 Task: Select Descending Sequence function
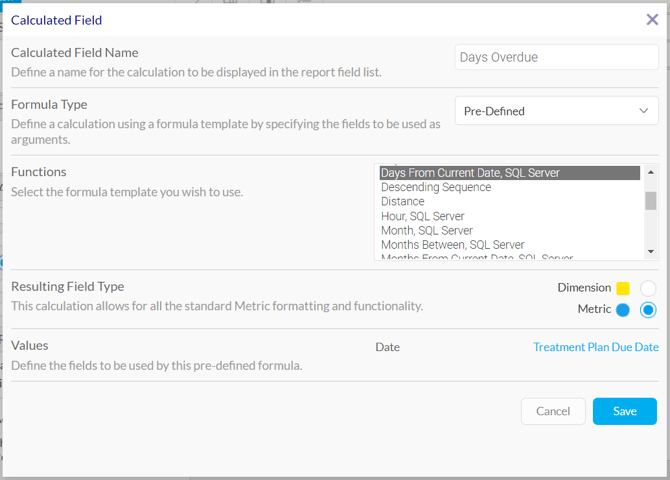coord(436,187)
